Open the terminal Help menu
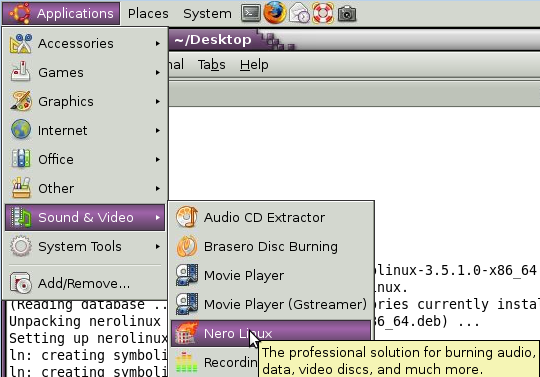Screen dimensions: 540x377 (x=254, y=65)
